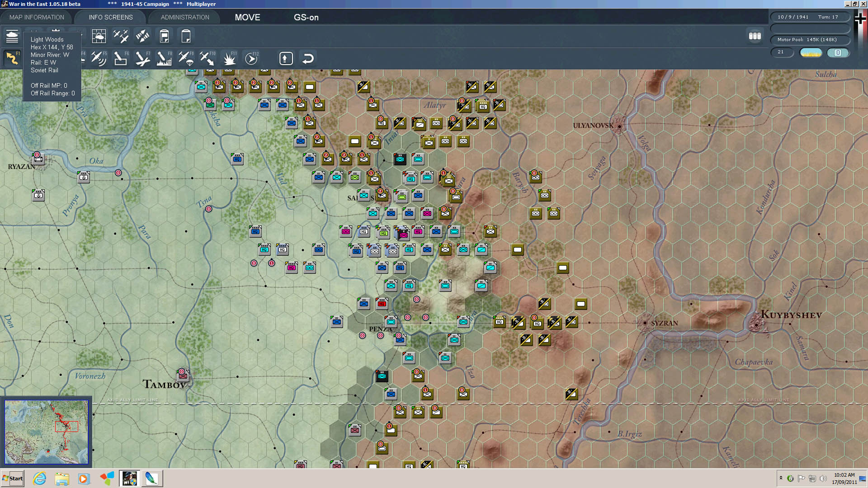
Task: Open Windows Explorer folder from taskbar
Action: coord(62,479)
